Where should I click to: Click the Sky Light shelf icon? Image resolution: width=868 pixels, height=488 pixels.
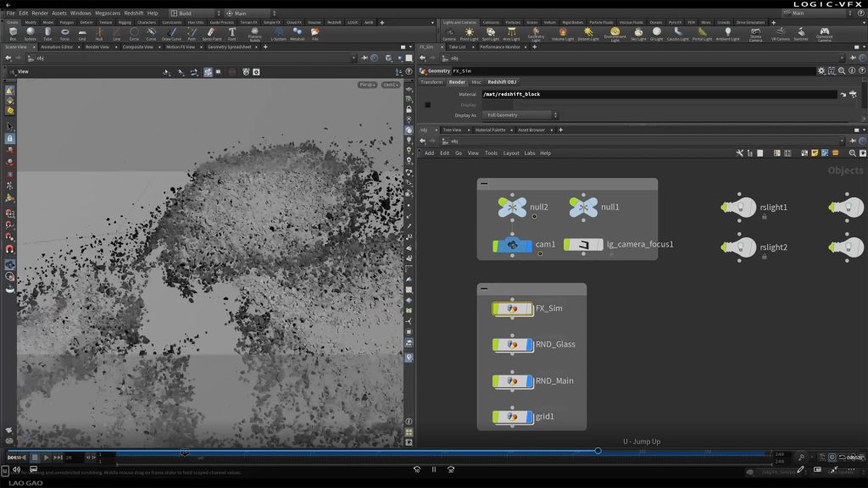638,33
